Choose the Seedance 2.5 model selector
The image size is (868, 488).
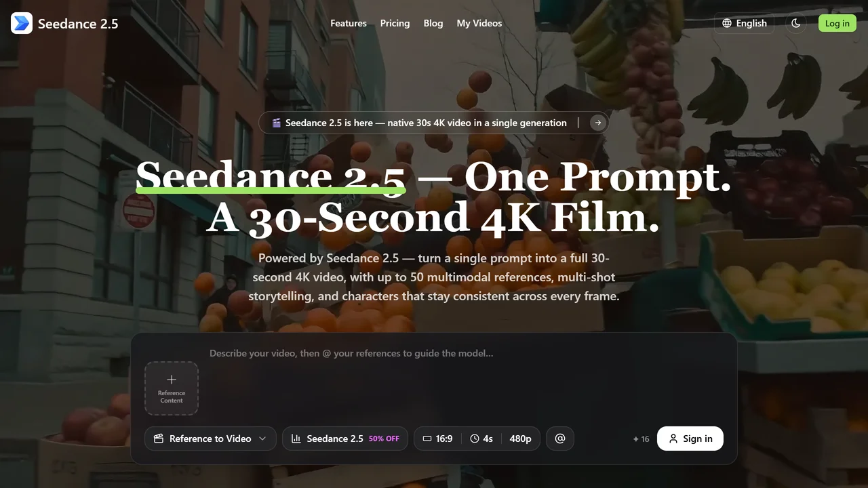point(345,439)
